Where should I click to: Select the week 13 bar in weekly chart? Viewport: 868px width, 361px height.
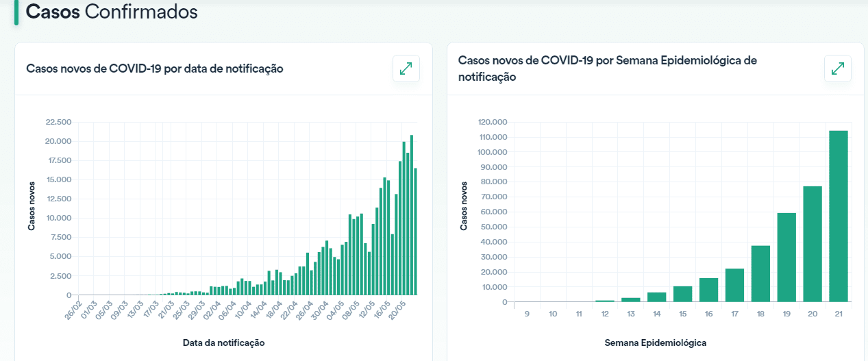(631, 299)
